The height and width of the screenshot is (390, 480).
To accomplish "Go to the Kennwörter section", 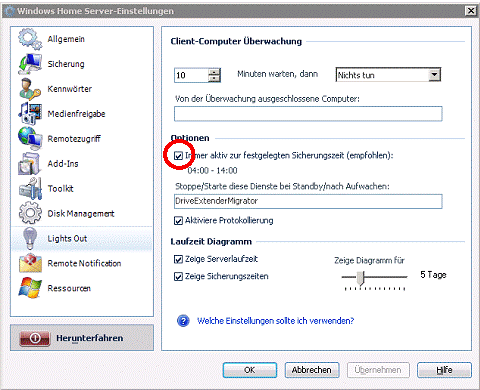I will (82, 89).
